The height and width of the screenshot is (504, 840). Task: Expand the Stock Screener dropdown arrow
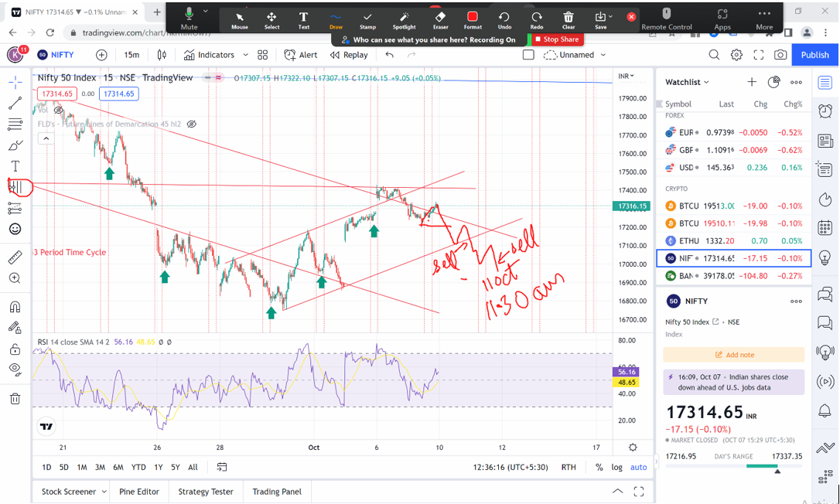pyautogui.click(x=104, y=492)
